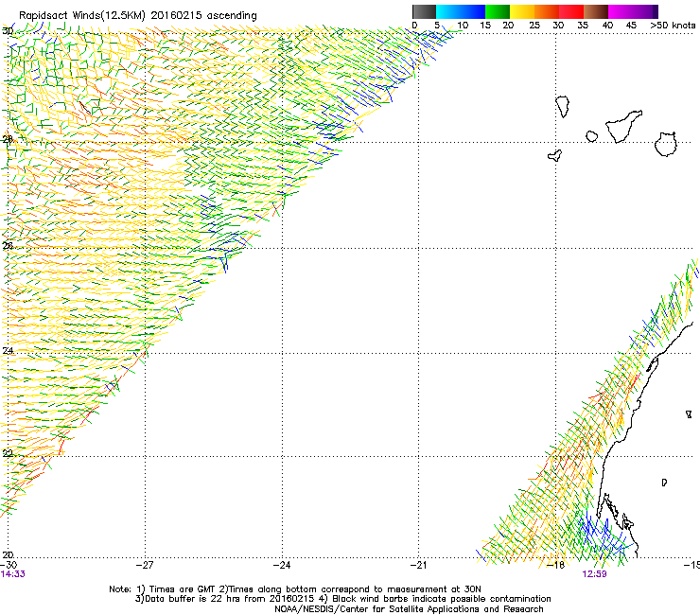700x615 pixels.
Task: Click the dark purple 45-50 knots swatch
Action: click(645, 11)
